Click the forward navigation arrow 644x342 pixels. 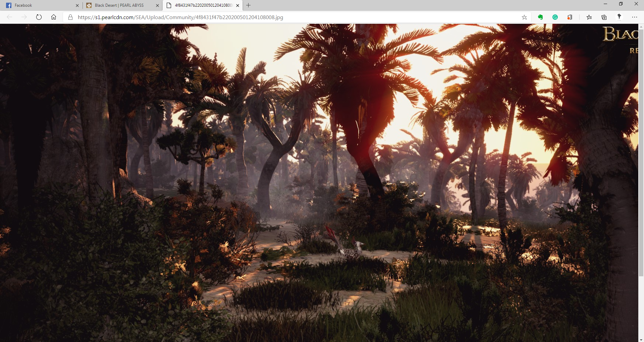[24, 17]
